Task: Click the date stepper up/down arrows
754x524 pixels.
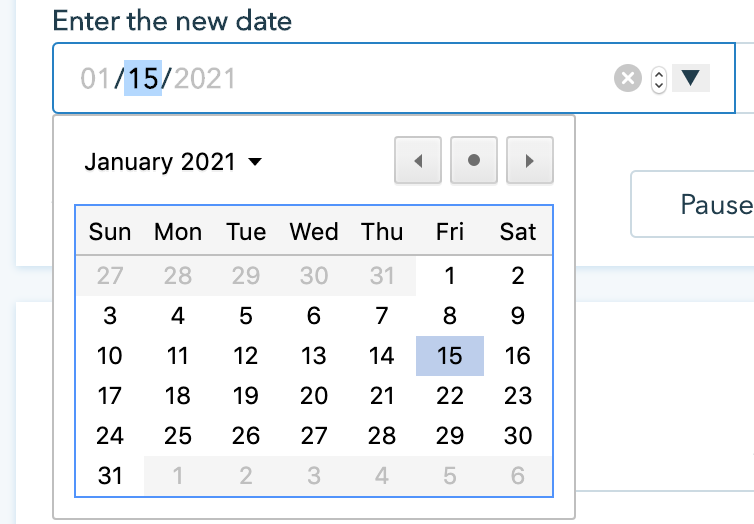Action: point(658,79)
